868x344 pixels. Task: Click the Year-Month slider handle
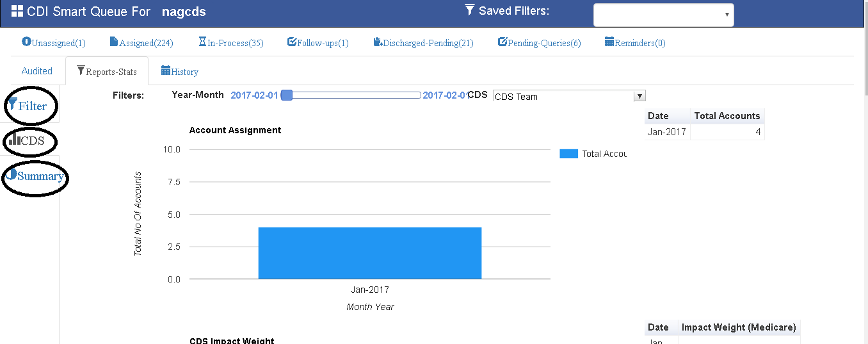pyautogui.click(x=287, y=95)
